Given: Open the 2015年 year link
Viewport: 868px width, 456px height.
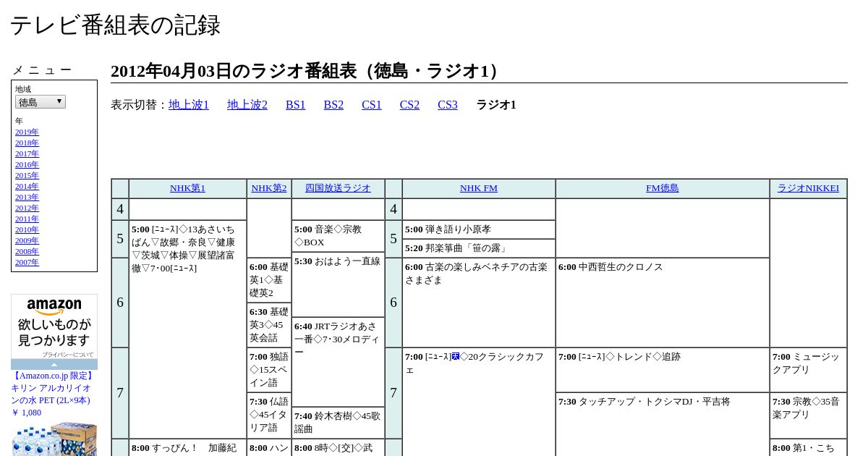Looking at the screenshot, I should click(x=27, y=175).
